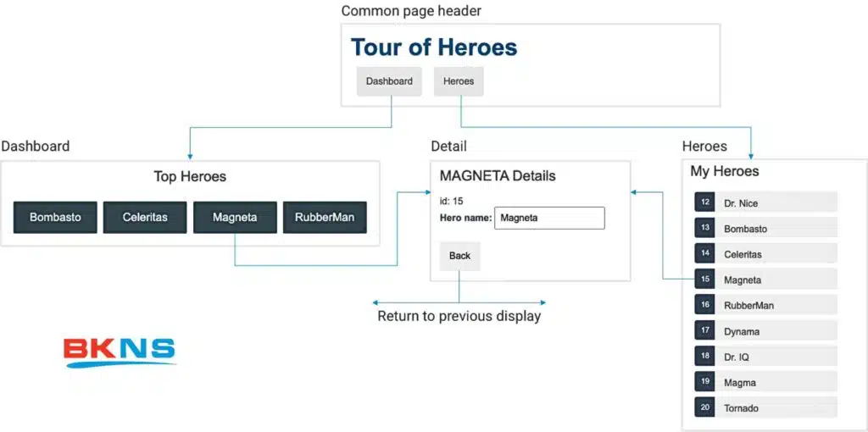Select the Bombasto top hero tile

pyautogui.click(x=55, y=218)
